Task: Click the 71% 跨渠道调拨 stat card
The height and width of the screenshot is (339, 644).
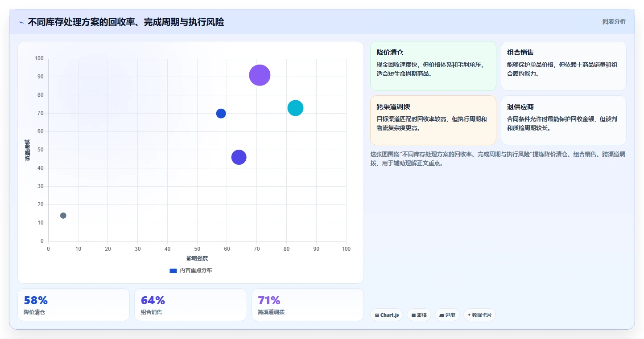Action: (x=308, y=305)
